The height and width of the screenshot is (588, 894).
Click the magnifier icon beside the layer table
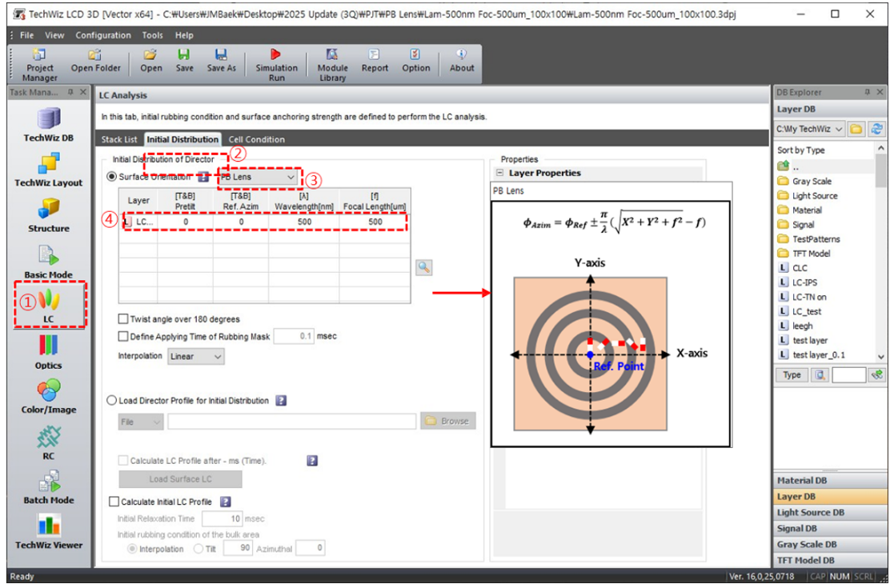[x=424, y=268]
